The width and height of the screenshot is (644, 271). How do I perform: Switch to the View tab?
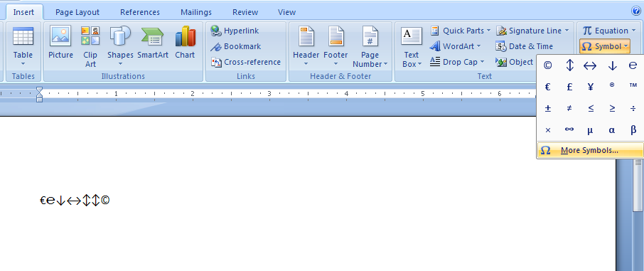click(286, 12)
